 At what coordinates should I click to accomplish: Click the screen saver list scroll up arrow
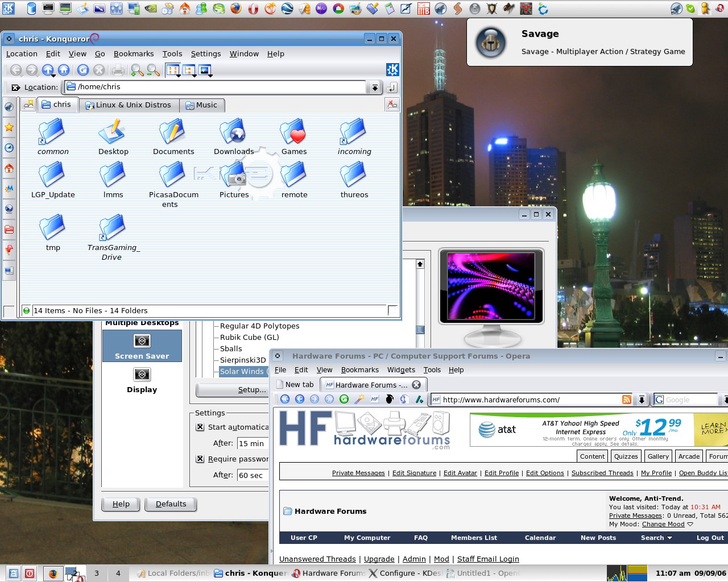pyautogui.click(x=420, y=264)
